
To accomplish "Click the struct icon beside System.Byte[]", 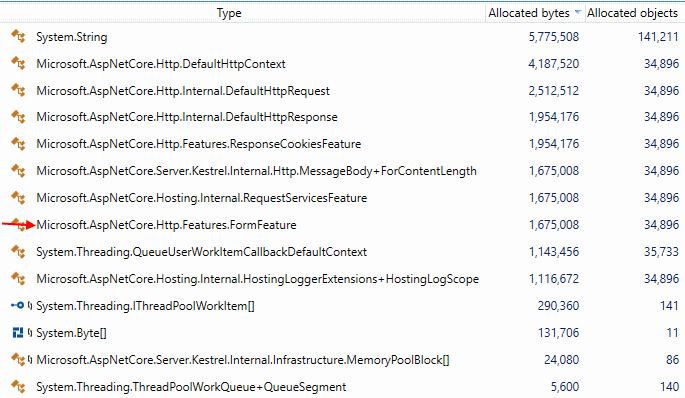I will (x=17, y=333).
